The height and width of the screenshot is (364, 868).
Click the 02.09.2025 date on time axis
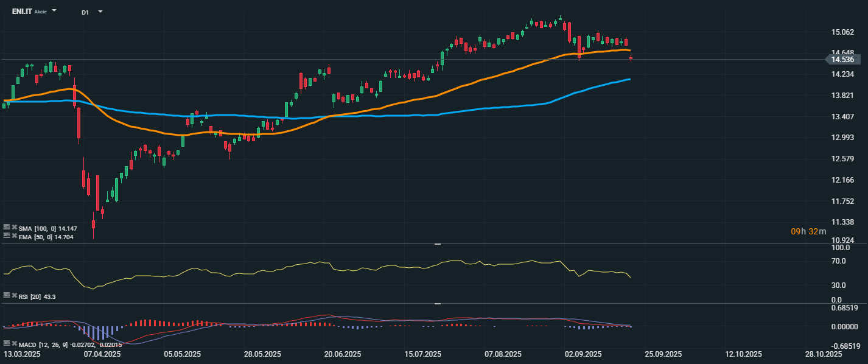(x=583, y=354)
